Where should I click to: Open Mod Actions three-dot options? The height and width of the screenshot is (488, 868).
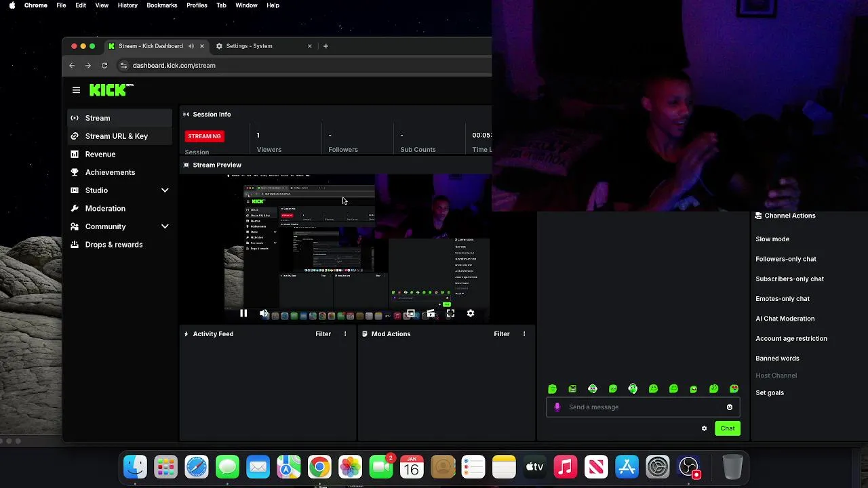point(524,334)
